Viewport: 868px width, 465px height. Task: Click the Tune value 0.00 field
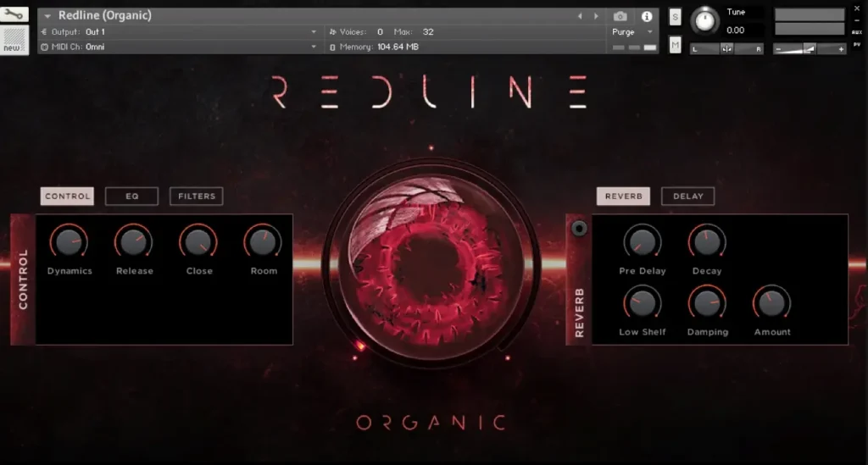(736, 30)
